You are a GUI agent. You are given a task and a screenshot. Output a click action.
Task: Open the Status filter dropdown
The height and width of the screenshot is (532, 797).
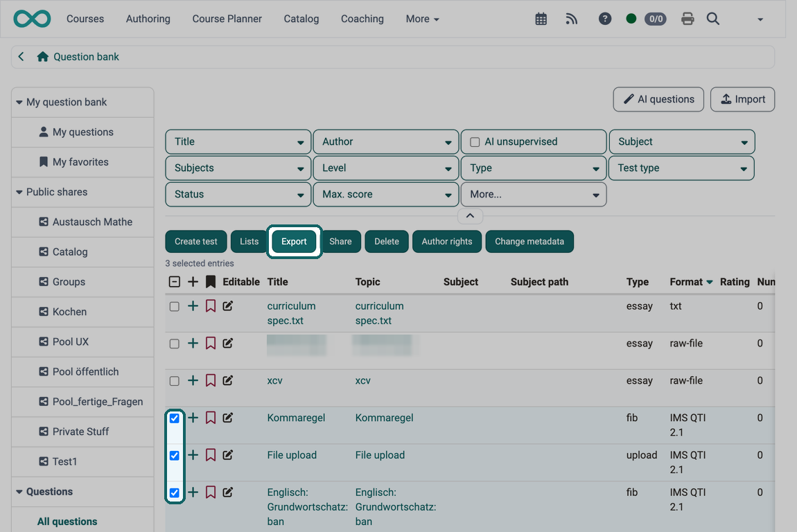[x=238, y=195]
